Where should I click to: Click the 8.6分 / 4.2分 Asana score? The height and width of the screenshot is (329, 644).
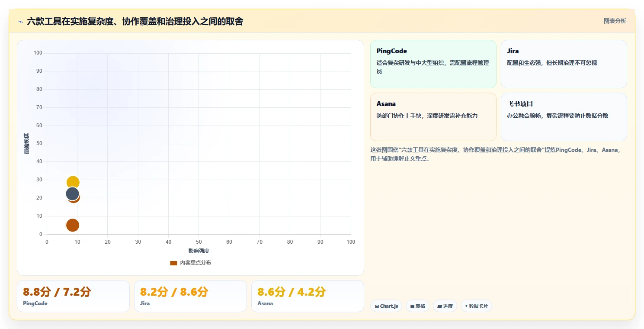(292, 292)
